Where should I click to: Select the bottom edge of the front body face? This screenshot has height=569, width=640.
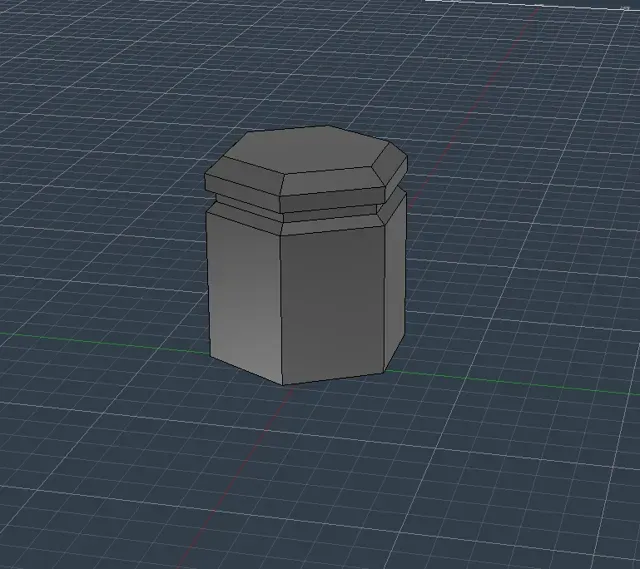tap(333, 378)
